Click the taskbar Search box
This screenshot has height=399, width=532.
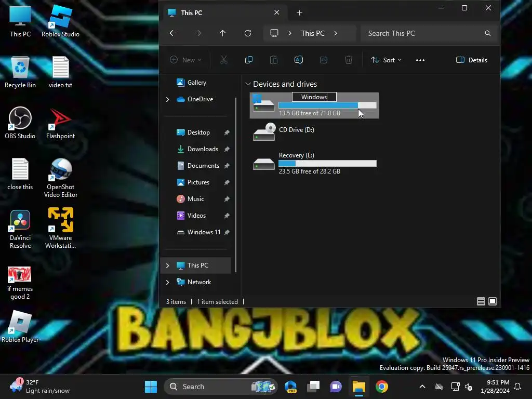click(x=220, y=387)
